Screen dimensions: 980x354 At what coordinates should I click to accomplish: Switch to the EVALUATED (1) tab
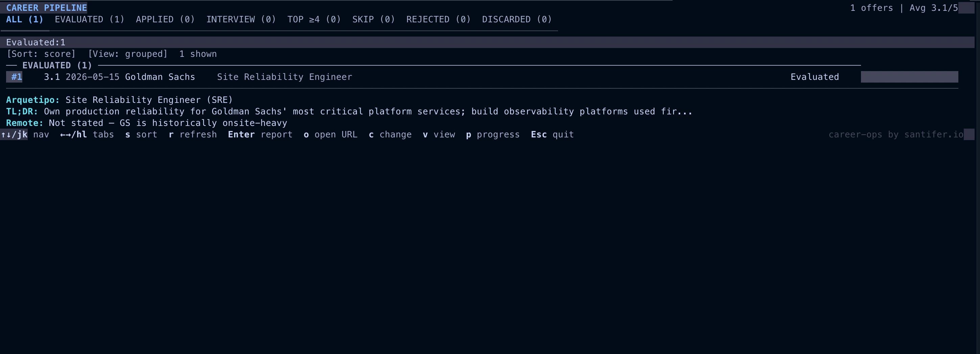coord(90,19)
